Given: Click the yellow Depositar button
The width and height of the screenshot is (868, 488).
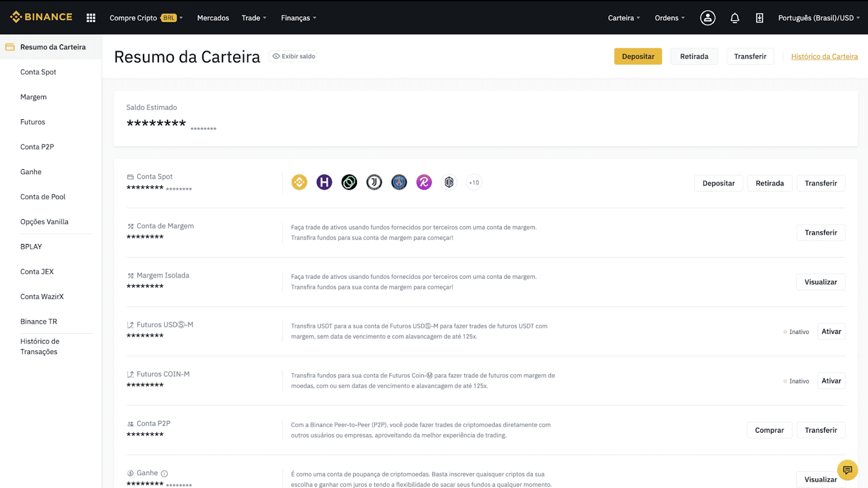Looking at the screenshot, I should [x=638, y=56].
